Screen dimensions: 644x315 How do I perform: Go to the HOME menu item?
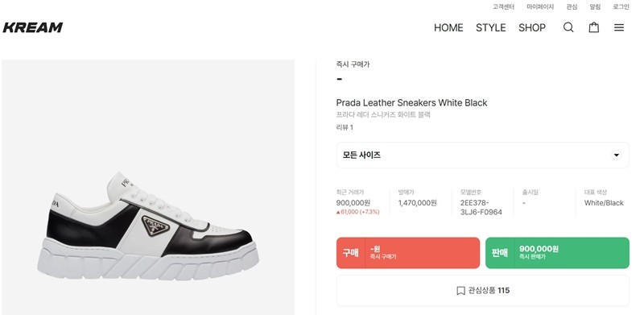(x=448, y=27)
